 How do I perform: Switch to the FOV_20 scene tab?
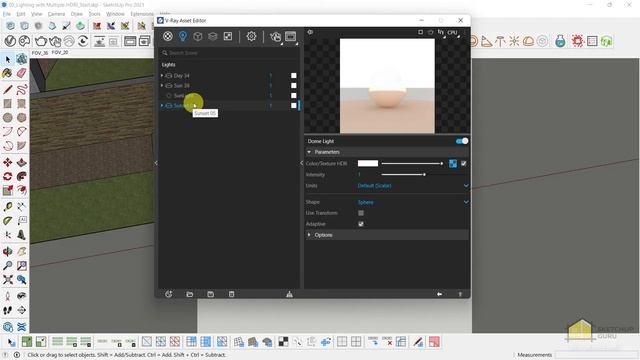point(60,53)
